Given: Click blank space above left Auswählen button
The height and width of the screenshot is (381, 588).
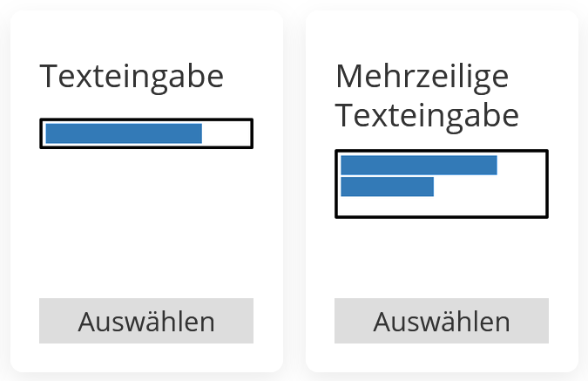Looking at the screenshot, I should pyautogui.click(x=146, y=275).
